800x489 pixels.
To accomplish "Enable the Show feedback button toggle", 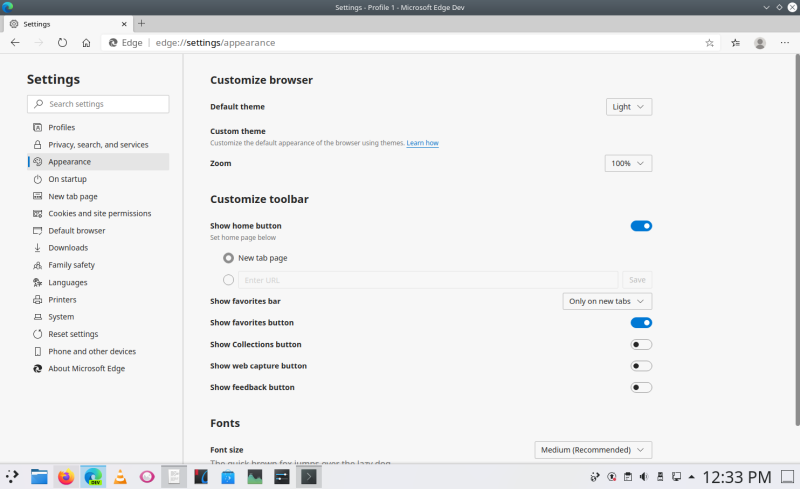I will point(641,387).
